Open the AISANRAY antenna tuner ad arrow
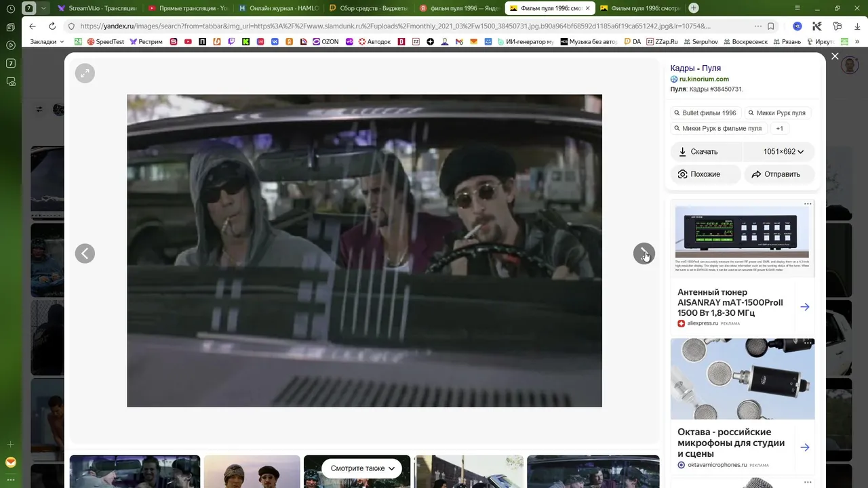Viewport: 868px width, 488px height. (804, 307)
